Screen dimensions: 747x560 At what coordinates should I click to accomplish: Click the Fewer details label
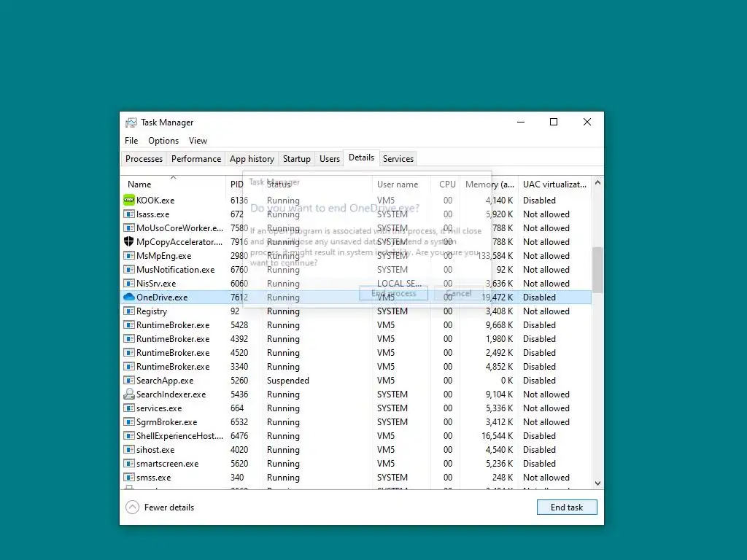[169, 507]
